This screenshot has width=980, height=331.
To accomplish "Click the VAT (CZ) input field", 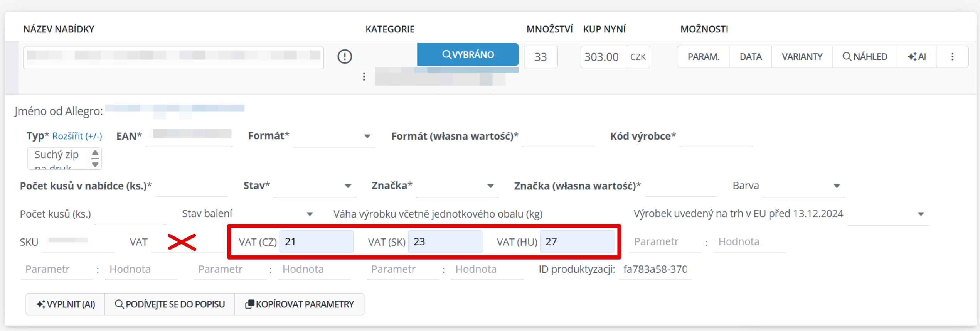I will coord(316,242).
